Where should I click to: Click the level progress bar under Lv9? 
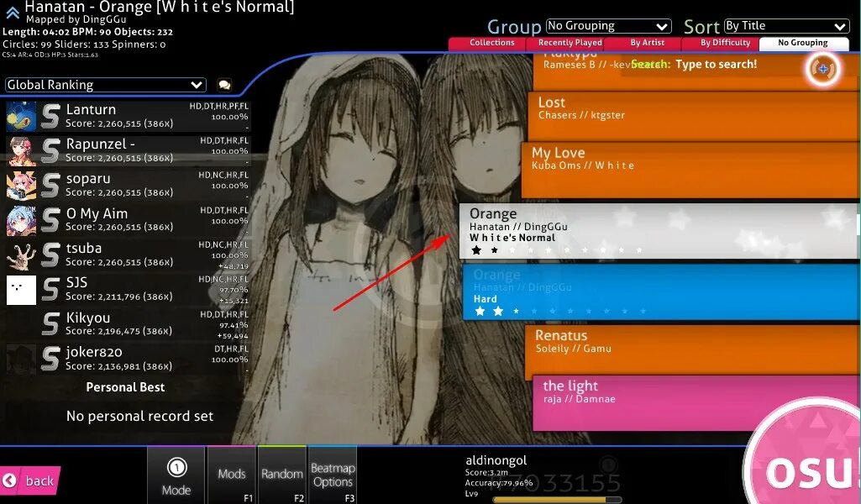point(558,500)
